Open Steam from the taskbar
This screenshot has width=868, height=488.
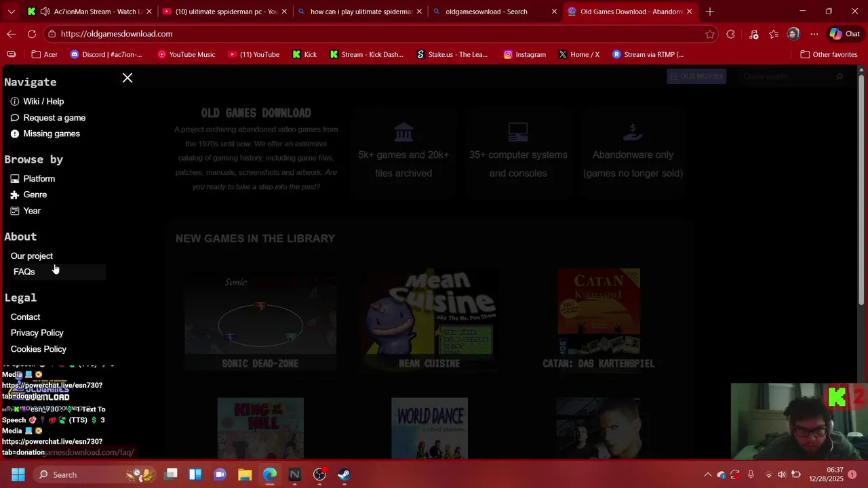pos(344,474)
